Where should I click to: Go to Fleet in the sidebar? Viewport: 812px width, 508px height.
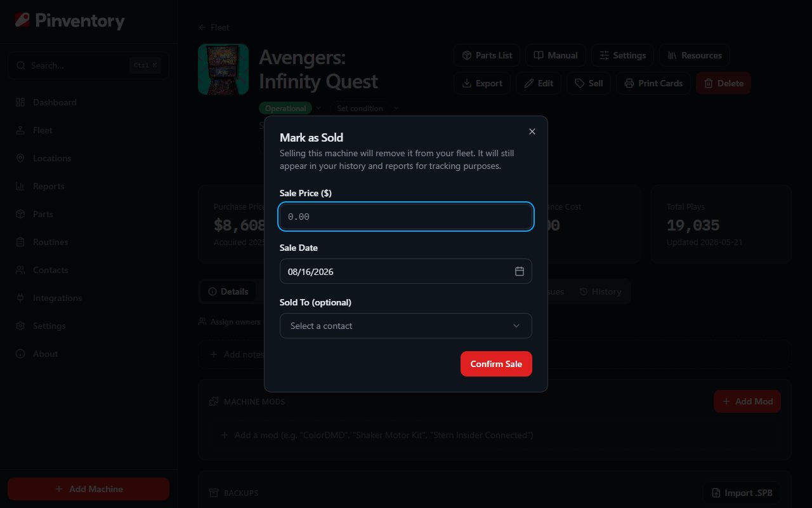(x=88, y=130)
